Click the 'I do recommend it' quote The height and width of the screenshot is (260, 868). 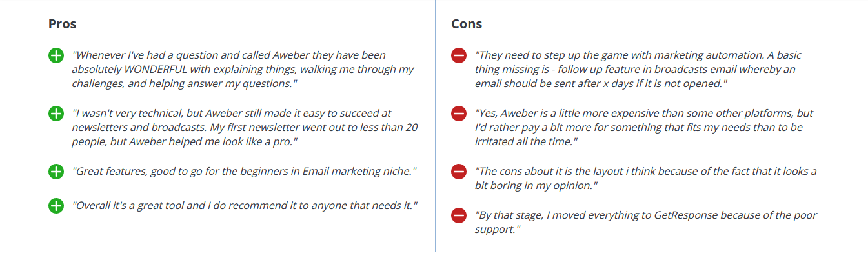[245, 206]
